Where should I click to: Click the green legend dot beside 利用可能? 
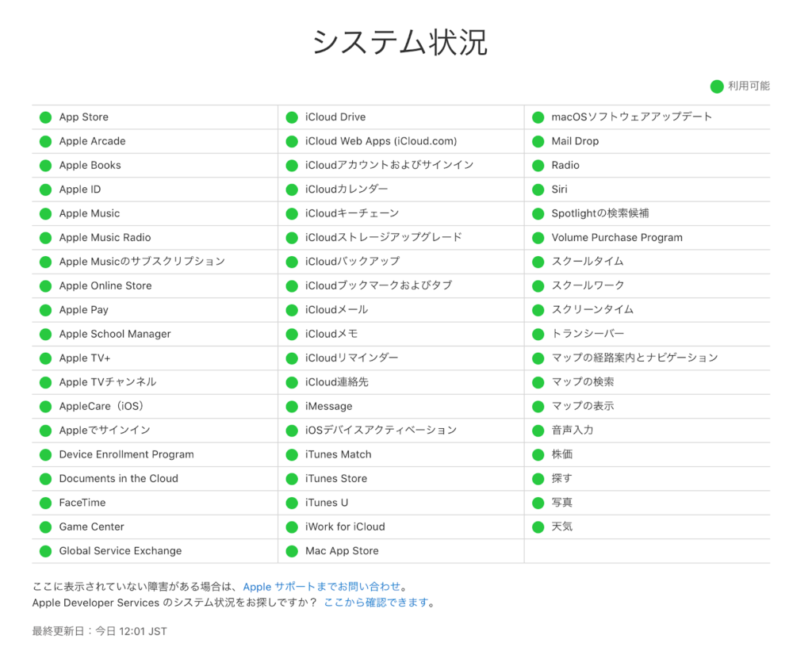717,86
